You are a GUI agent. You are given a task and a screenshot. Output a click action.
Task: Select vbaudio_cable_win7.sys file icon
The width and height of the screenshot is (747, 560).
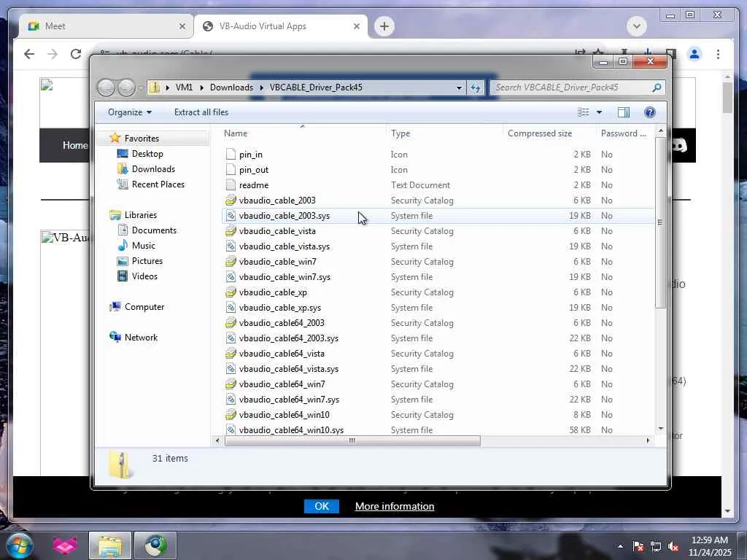click(231, 276)
